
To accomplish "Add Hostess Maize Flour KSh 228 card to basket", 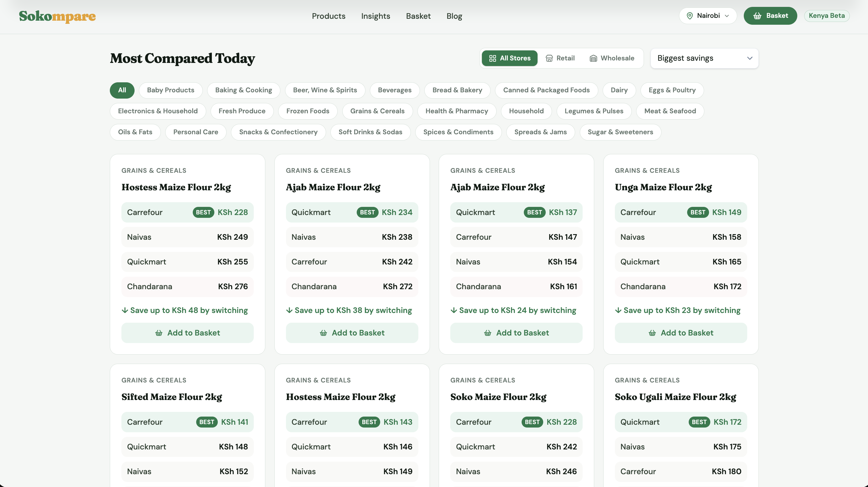I will coord(187,333).
